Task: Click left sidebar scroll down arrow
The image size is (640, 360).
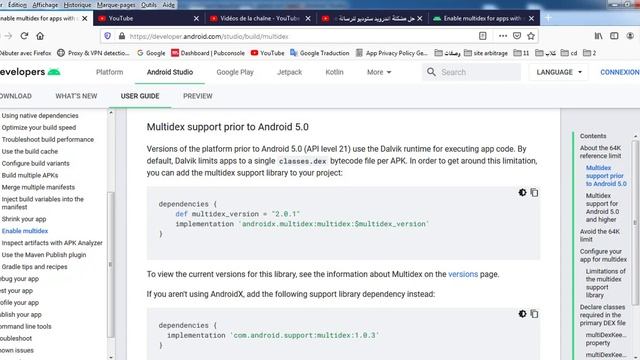Action: [x=111, y=357]
